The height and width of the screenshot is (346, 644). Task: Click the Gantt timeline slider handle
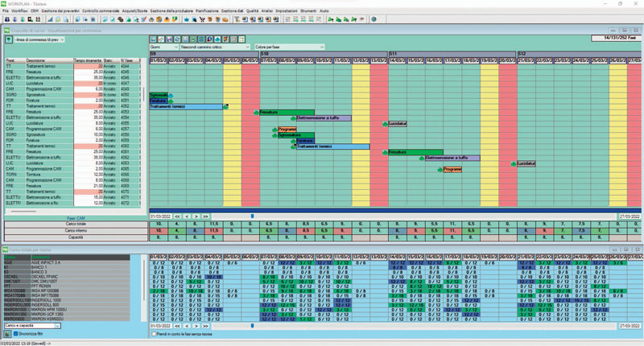252,216
